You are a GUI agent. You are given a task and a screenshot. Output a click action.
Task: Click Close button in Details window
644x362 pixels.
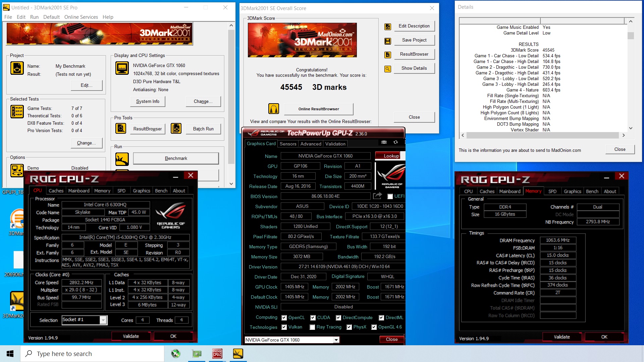coord(620,149)
